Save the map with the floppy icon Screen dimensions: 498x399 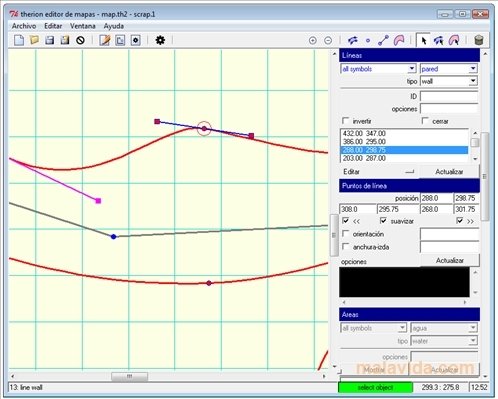[x=50, y=40]
